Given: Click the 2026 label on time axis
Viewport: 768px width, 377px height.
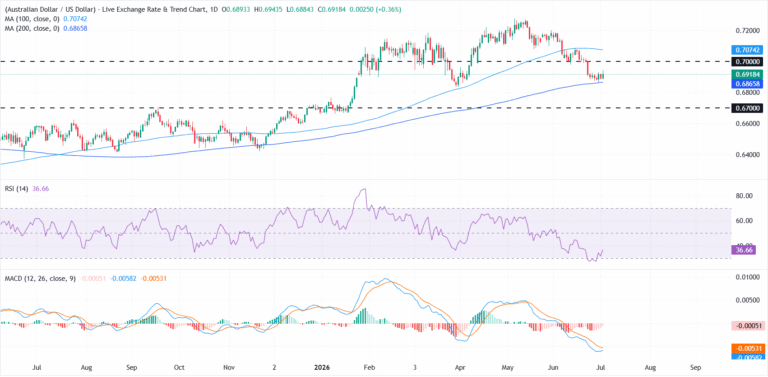Looking at the screenshot, I should pos(322,367).
